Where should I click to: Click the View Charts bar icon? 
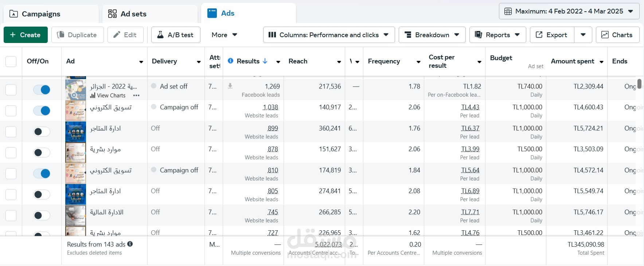coord(93,95)
